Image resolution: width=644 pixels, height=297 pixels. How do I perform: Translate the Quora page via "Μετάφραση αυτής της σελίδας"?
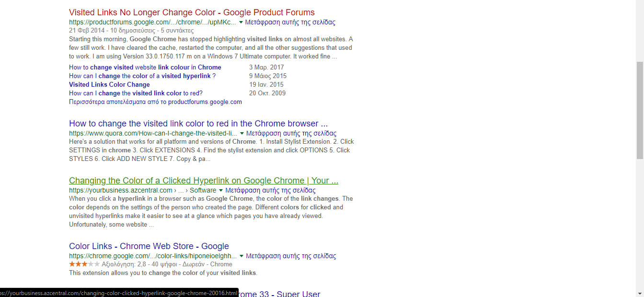click(x=291, y=133)
